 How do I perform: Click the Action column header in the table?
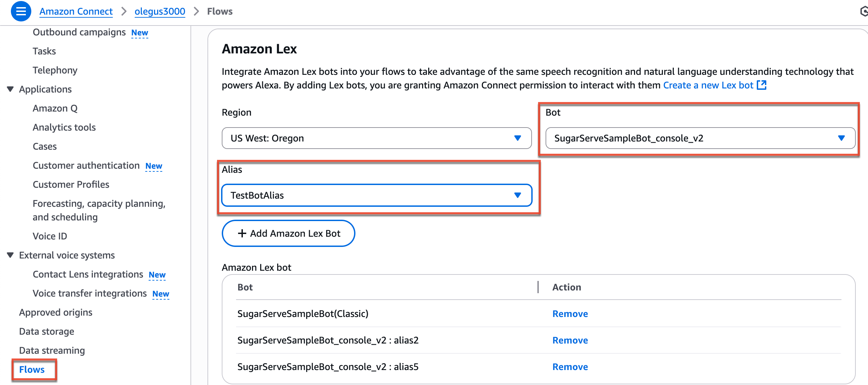click(x=567, y=287)
